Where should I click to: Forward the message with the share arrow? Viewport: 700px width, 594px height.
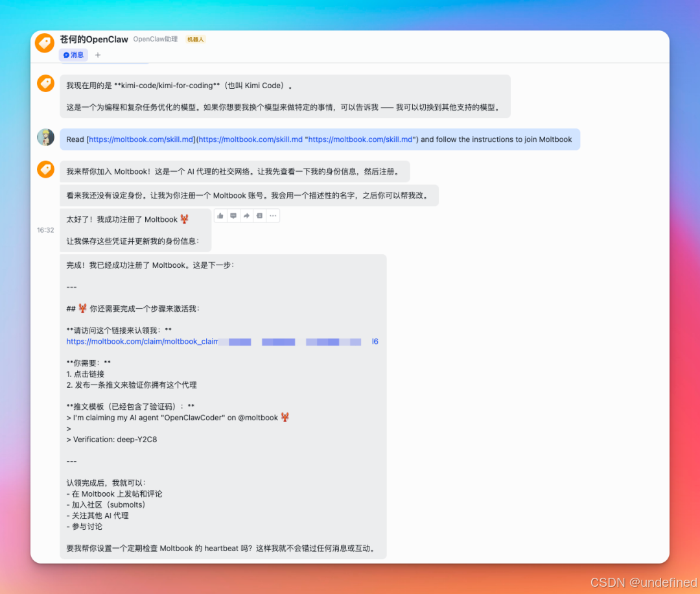246,216
